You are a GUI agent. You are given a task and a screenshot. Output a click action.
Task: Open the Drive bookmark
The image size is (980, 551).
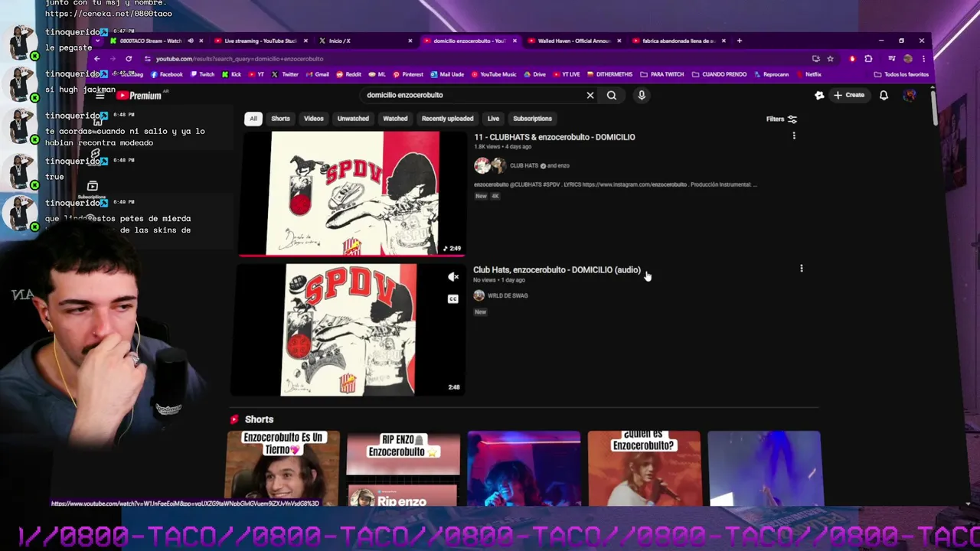(535, 75)
